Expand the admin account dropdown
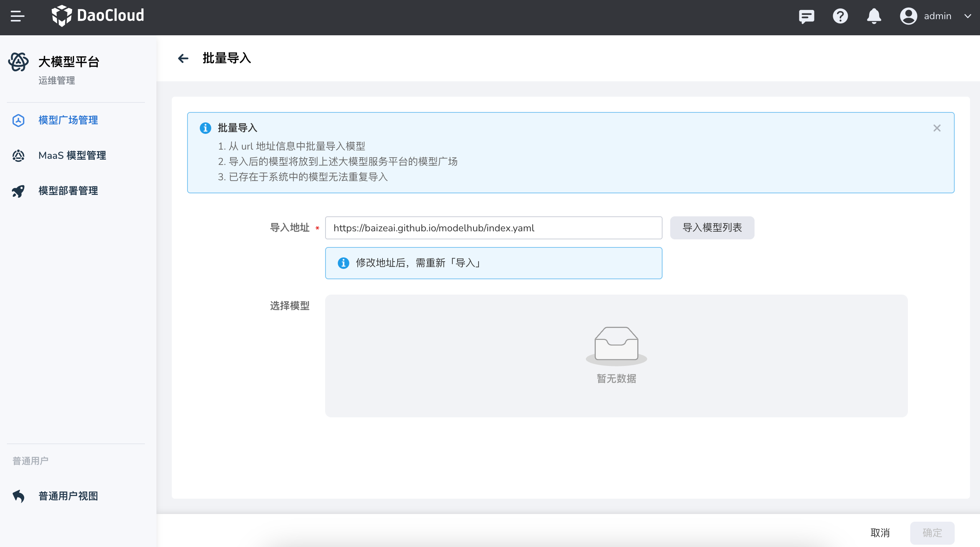 pos(968,16)
